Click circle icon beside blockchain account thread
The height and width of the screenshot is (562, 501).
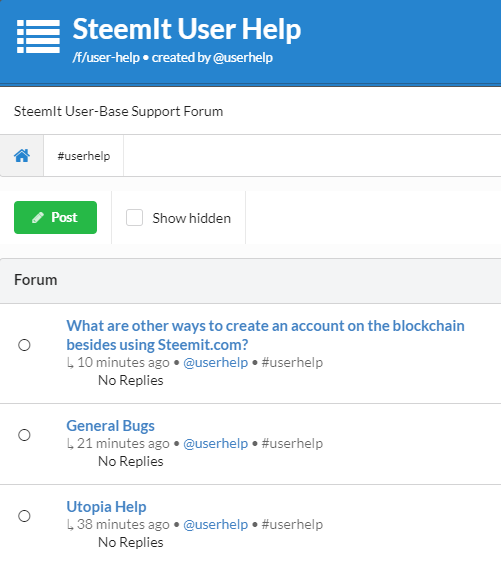(x=24, y=345)
